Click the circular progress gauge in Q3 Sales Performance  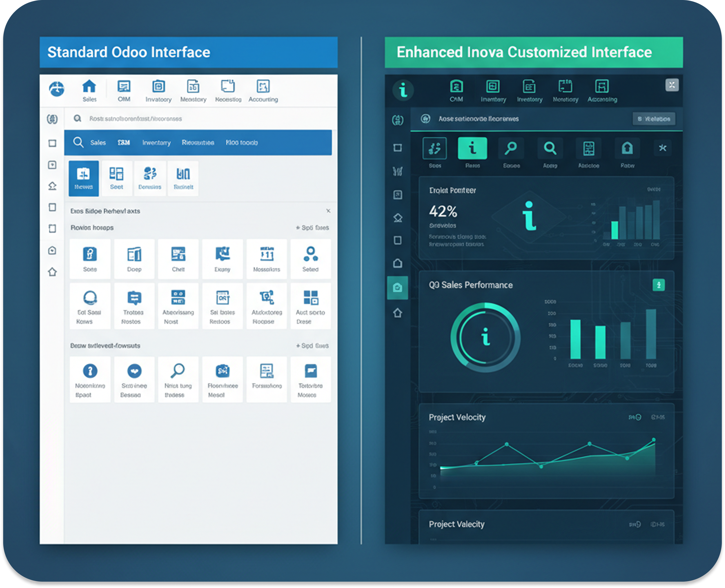click(x=485, y=338)
